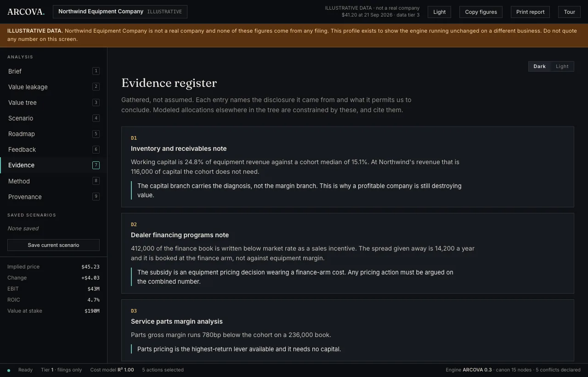Click the Inventory and receivables note heading
Image resolution: width=588 pixels, height=377 pixels.
pos(179,149)
